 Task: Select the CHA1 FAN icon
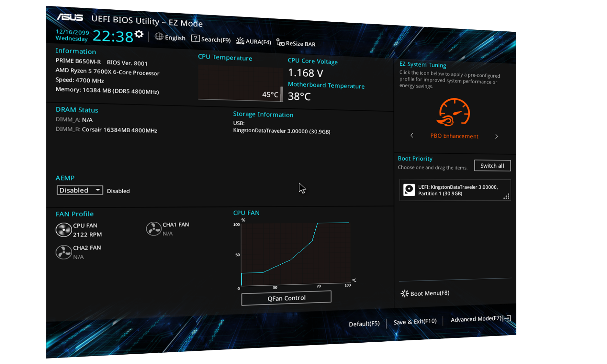tap(154, 229)
